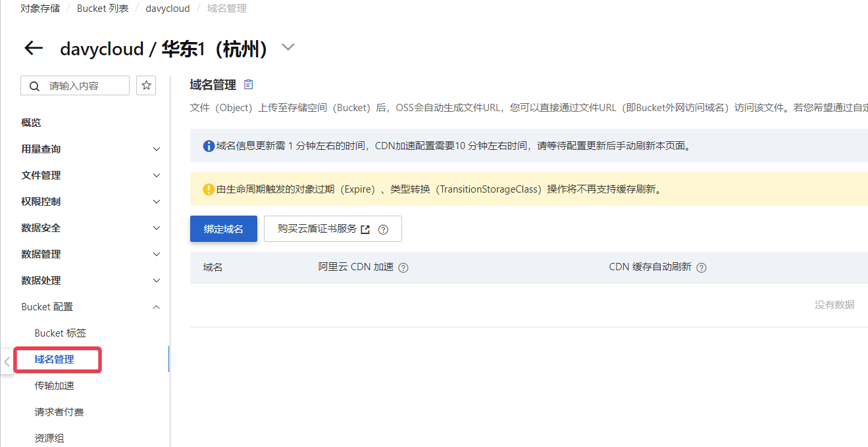
Task: Click the 请输入内容 search input field
Action: (x=84, y=86)
